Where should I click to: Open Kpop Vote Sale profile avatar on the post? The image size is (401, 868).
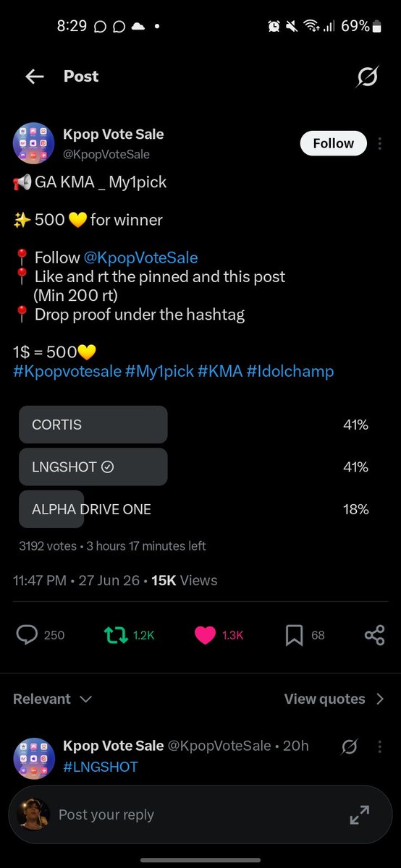(x=34, y=143)
